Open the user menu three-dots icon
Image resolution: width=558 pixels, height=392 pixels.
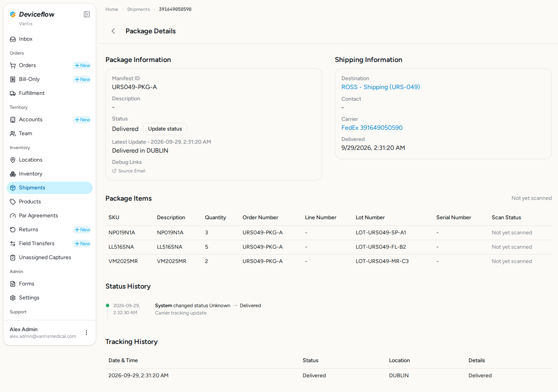(x=86, y=333)
